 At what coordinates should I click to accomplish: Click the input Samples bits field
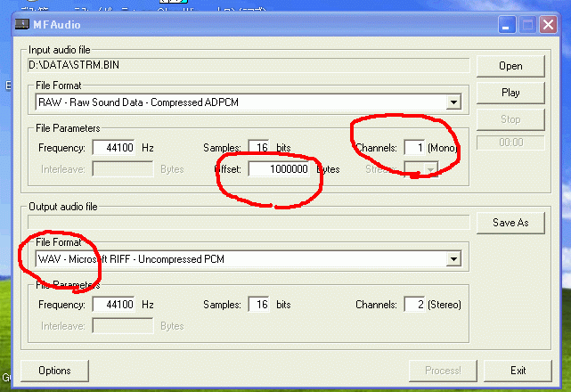258,147
